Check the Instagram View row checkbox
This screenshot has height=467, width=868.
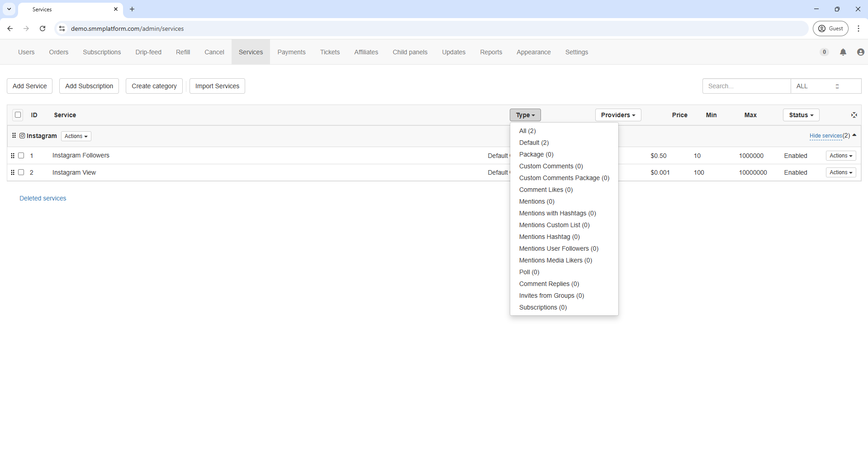click(x=21, y=172)
